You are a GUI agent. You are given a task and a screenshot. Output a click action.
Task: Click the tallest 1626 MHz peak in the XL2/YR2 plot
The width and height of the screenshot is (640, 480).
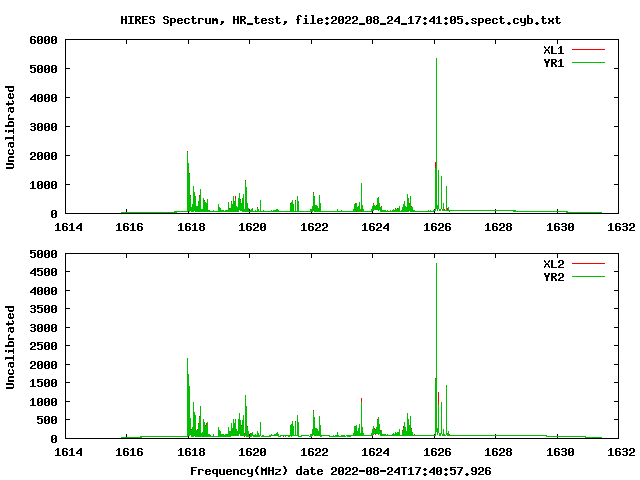[436, 350]
